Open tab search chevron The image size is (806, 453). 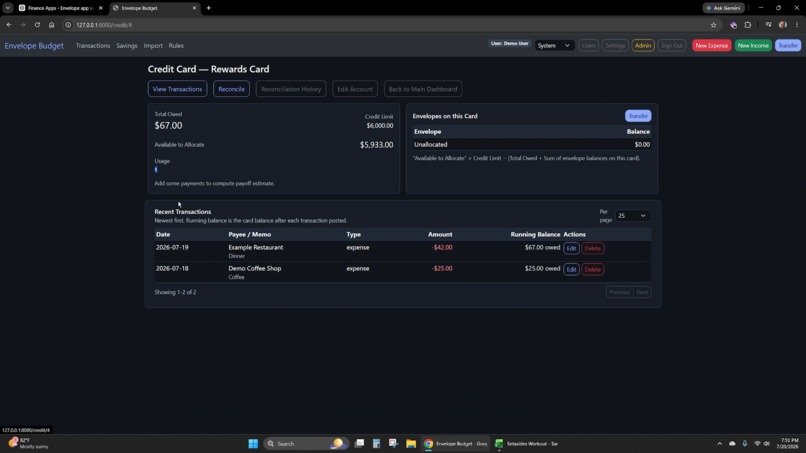[8, 8]
